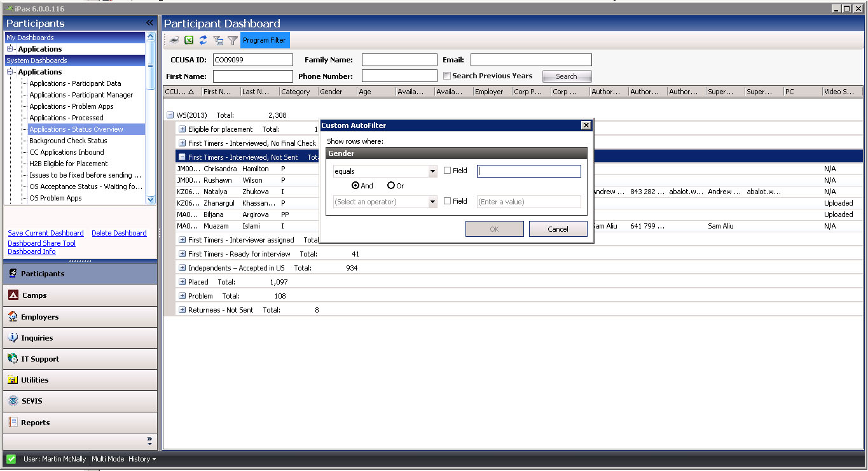This screenshot has height=471, width=868.
Task: Click the Save Current Dashboard link
Action: [x=46, y=233]
